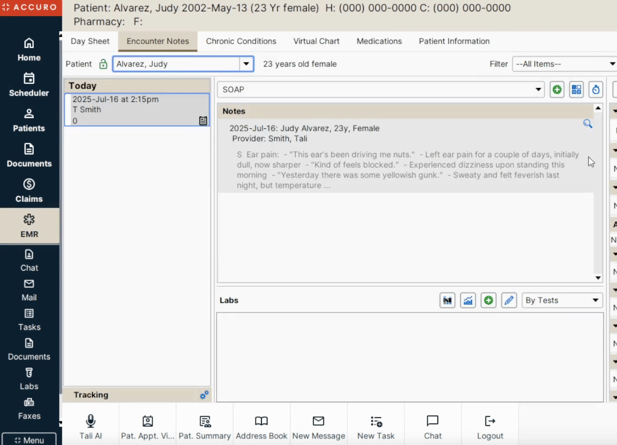Screen dimensions: 617x445
Task: Expand the By Tests dropdown
Action: (x=561, y=300)
